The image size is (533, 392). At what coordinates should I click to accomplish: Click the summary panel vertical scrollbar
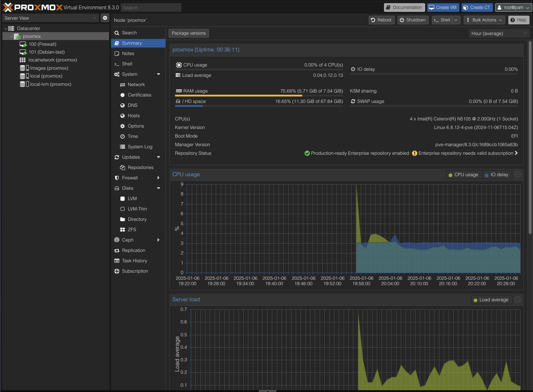tap(530, 138)
